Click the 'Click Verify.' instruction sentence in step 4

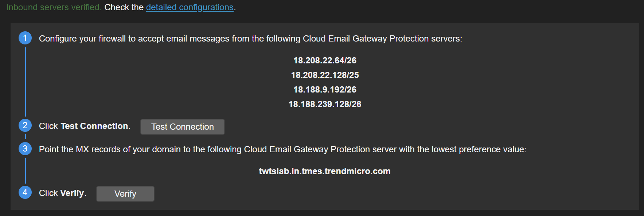[62, 193]
